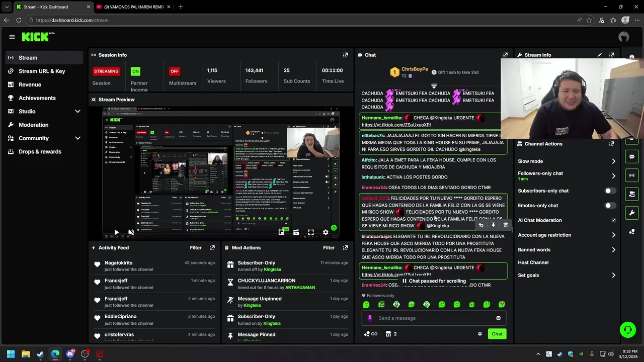
Task: Delete the highlighted chat message trash icon
Action: (506, 225)
